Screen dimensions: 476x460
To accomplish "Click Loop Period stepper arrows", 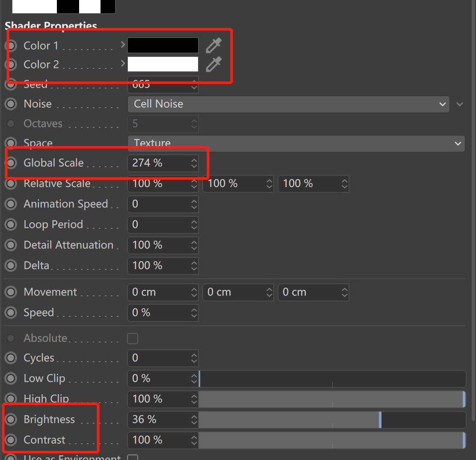I will tap(194, 225).
